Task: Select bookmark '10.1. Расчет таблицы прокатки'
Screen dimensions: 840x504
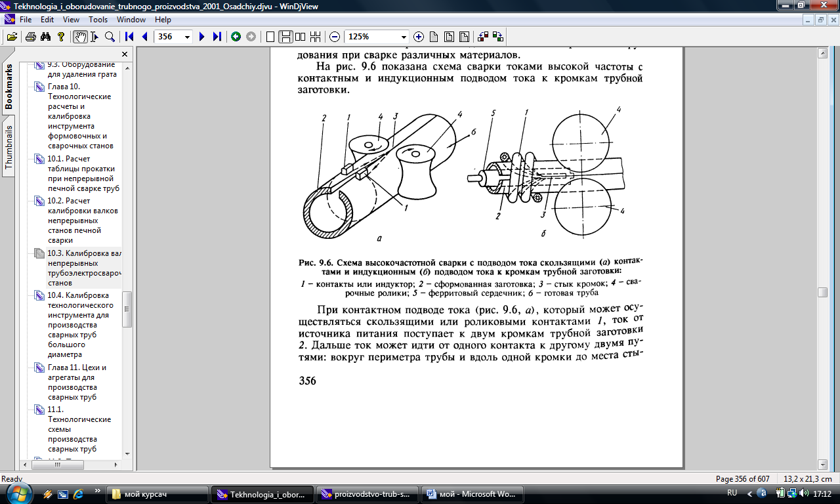Action: tap(83, 174)
